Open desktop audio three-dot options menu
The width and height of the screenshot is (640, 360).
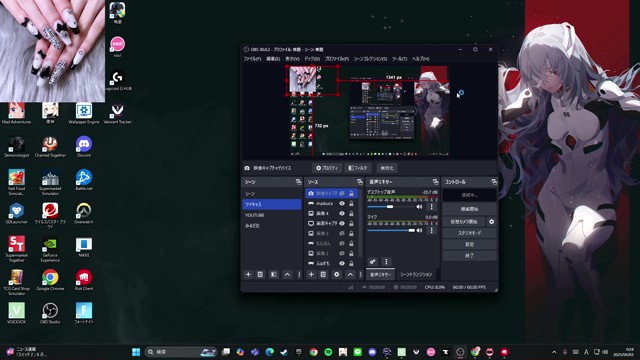(x=431, y=207)
